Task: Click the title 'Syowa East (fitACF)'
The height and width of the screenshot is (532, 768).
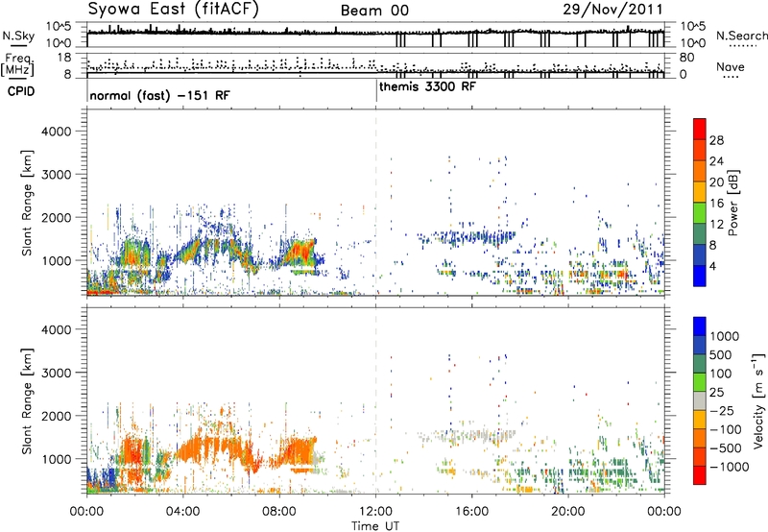Action: pyautogui.click(x=173, y=10)
